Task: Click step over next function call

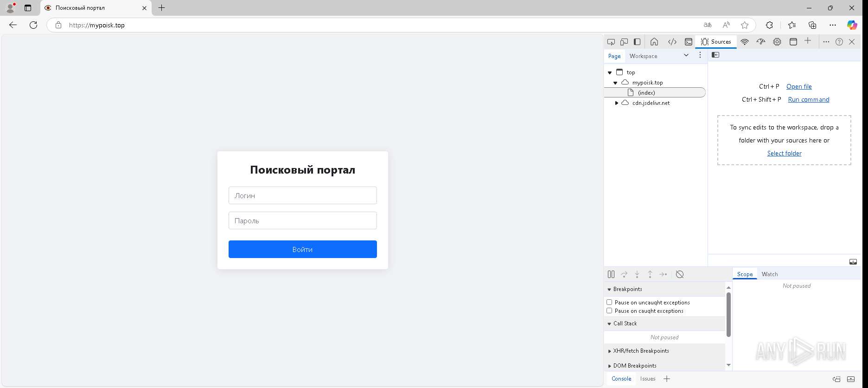Action: pos(624,274)
